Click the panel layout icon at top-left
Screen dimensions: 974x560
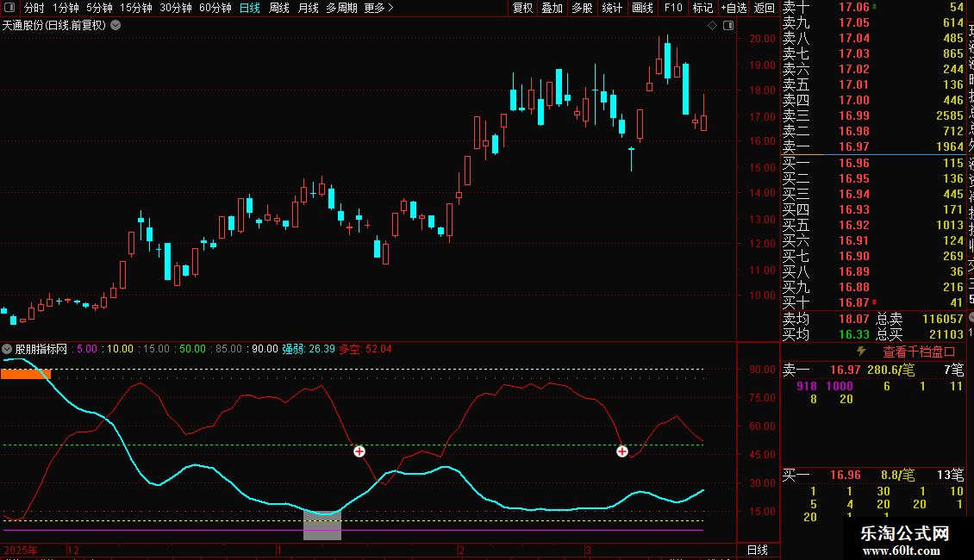[x=9, y=8]
